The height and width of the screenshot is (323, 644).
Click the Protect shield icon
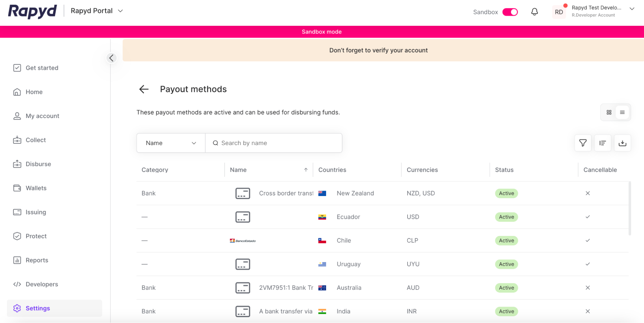point(17,236)
